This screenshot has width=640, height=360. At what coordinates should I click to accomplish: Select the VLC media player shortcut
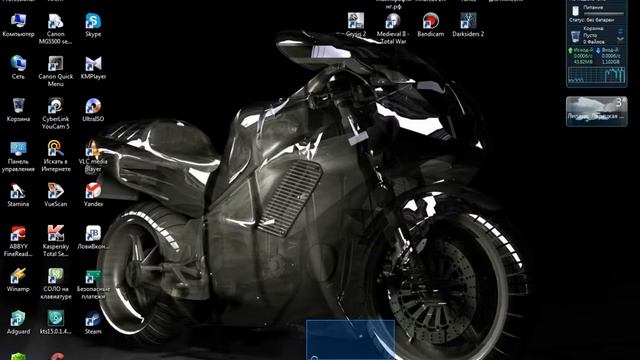(93, 157)
